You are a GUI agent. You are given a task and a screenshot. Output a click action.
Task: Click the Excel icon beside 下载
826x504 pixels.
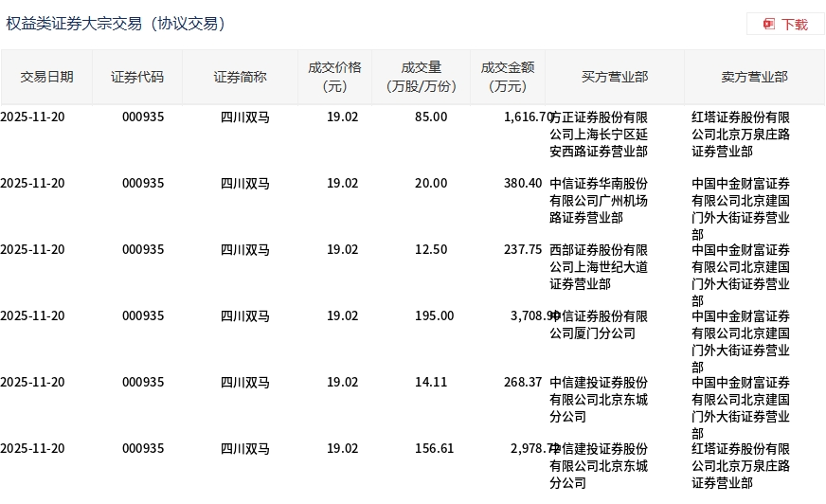click(x=769, y=25)
